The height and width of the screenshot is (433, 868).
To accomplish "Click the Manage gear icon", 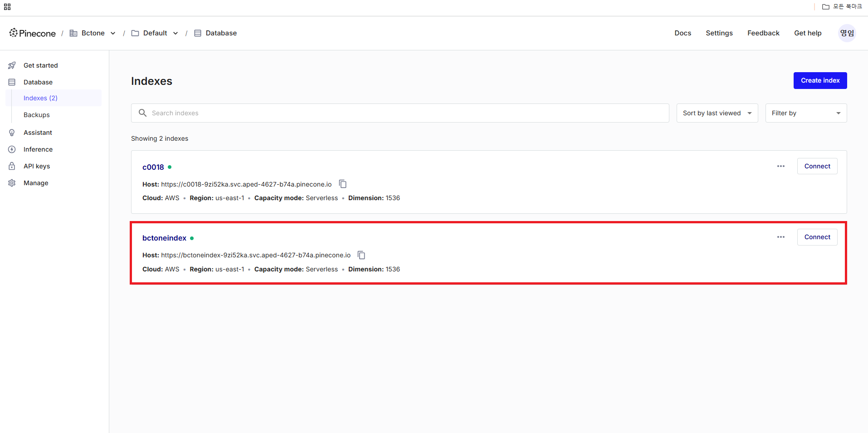I will pyautogui.click(x=12, y=183).
